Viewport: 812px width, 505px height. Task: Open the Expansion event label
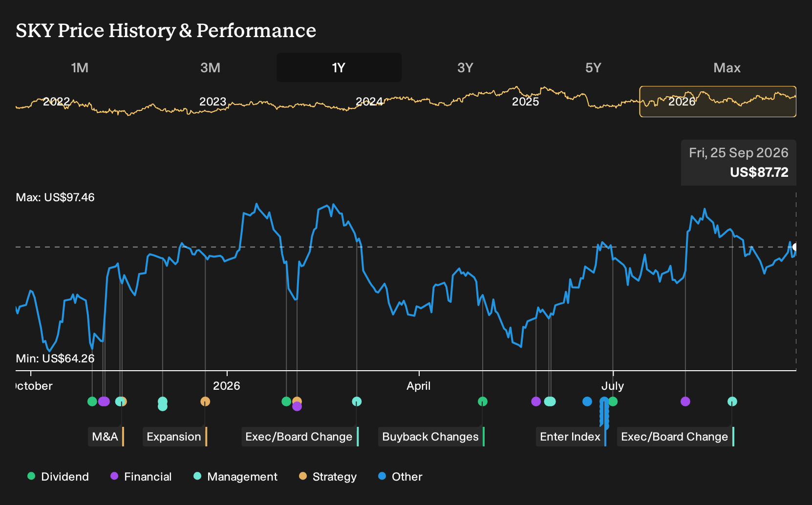(x=175, y=437)
